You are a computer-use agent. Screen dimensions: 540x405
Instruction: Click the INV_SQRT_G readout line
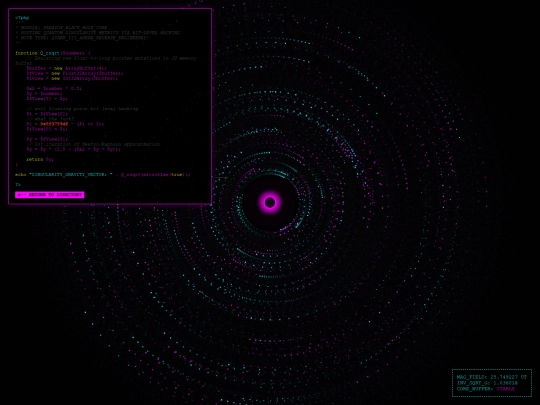[487, 383]
